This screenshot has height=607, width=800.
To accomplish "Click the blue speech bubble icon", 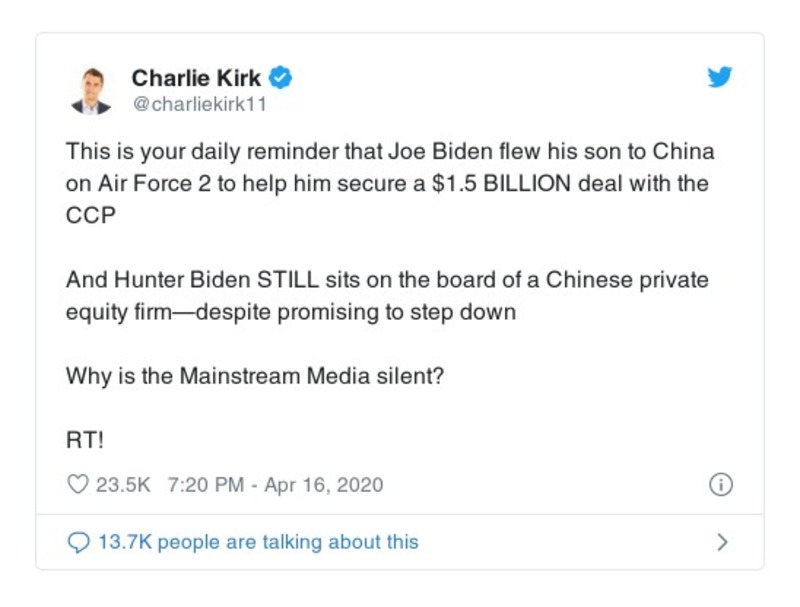I will coord(77,542).
